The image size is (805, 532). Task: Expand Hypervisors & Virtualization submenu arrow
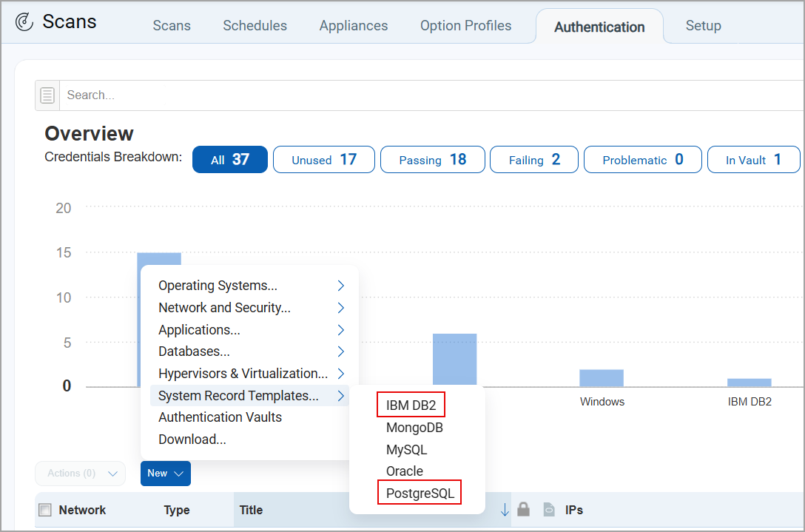pos(341,374)
